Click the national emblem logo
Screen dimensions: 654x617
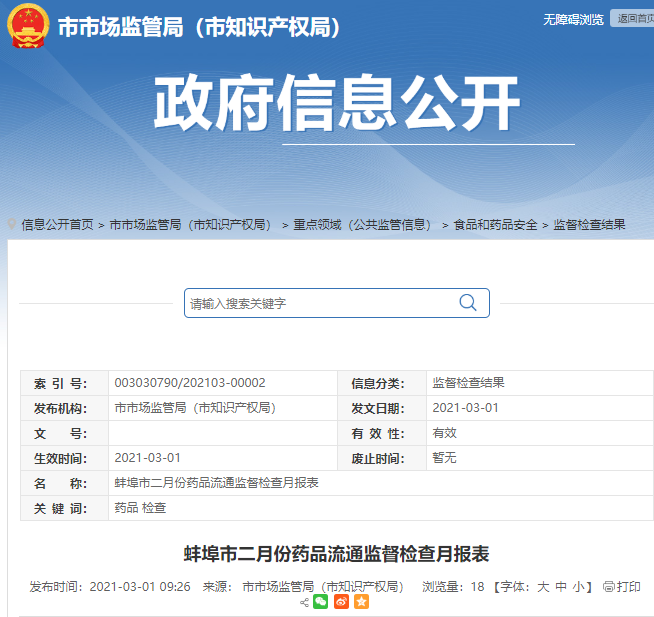(28, 26)
